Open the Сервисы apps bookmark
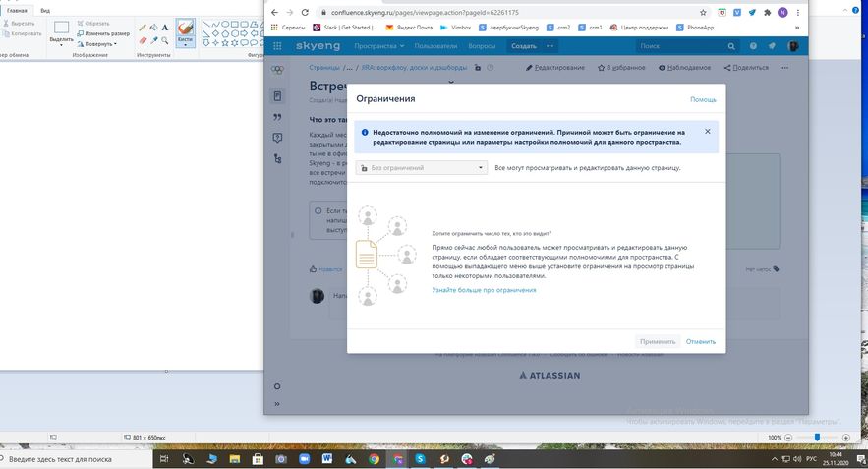This screenshot has height=469, width=868. tap(288, 28)
